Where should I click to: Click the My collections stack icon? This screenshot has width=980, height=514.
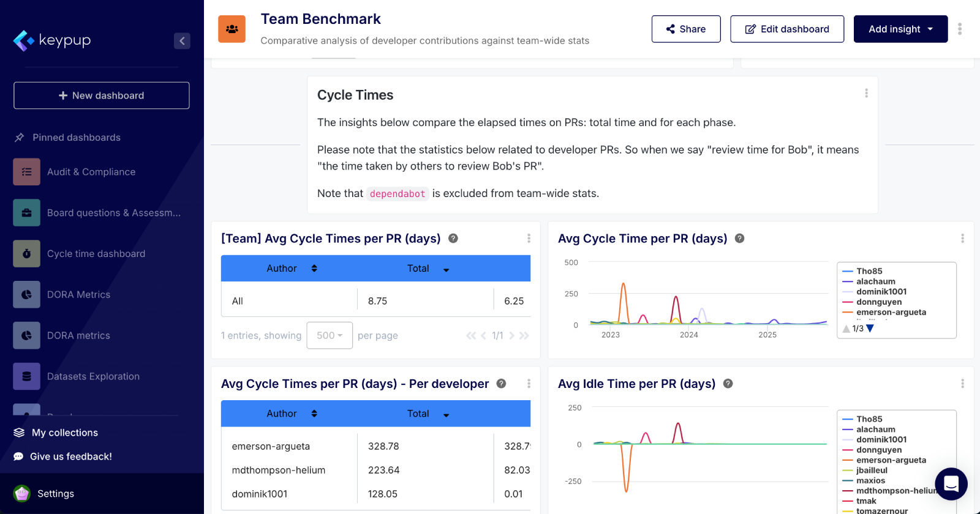[19, 433]
